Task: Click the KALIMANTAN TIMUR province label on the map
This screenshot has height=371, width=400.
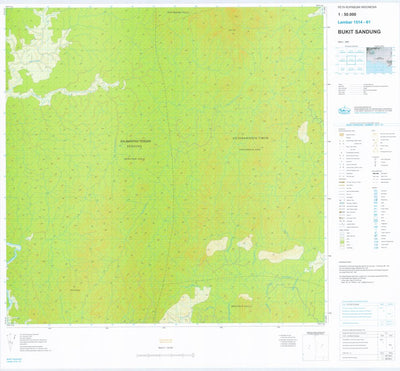Action: coord(251,138)
